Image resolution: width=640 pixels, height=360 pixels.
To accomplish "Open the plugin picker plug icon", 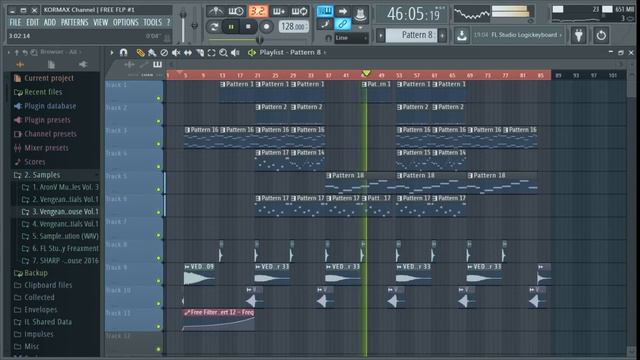I will tap(578, 36).
